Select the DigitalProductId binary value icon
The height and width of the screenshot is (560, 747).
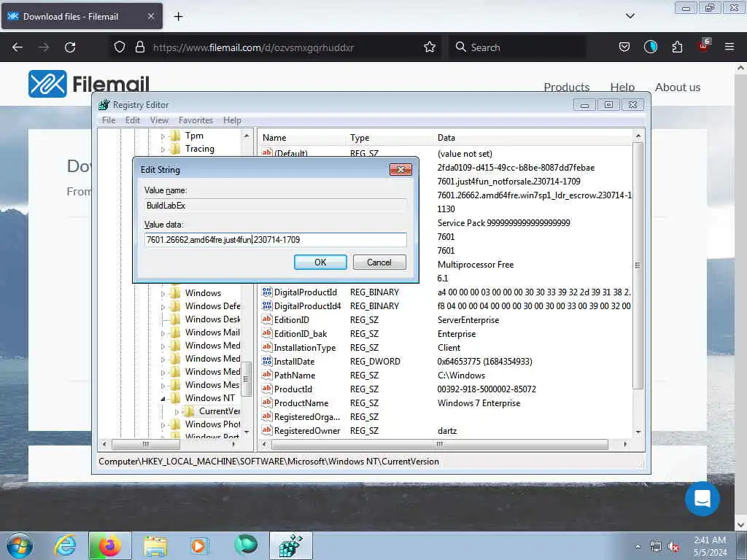[267, 292]
